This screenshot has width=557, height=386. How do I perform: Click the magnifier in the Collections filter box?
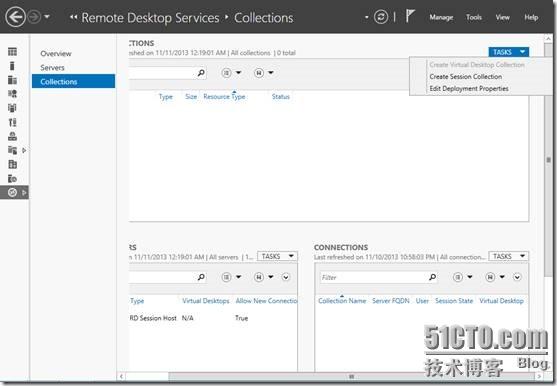pos(201,73)
